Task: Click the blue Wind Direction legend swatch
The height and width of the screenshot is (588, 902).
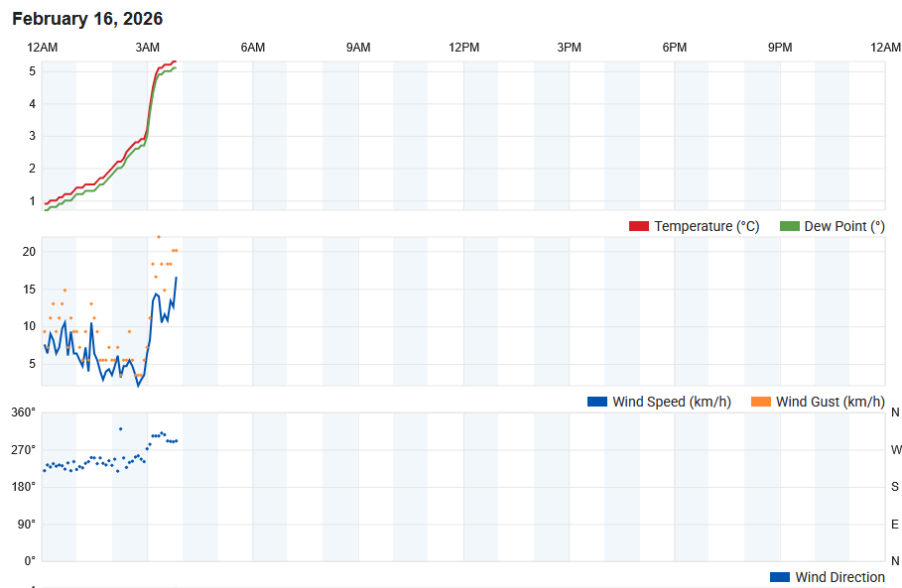Action: point(780,576)
